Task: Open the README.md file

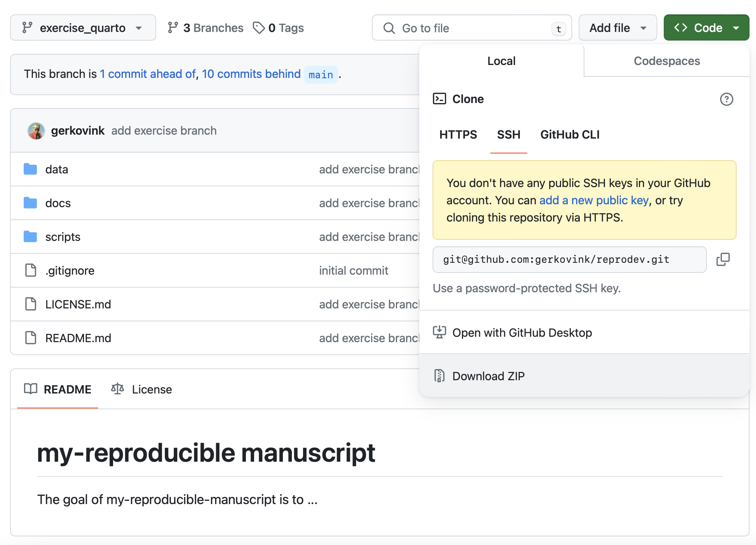Action: point(78,338)
